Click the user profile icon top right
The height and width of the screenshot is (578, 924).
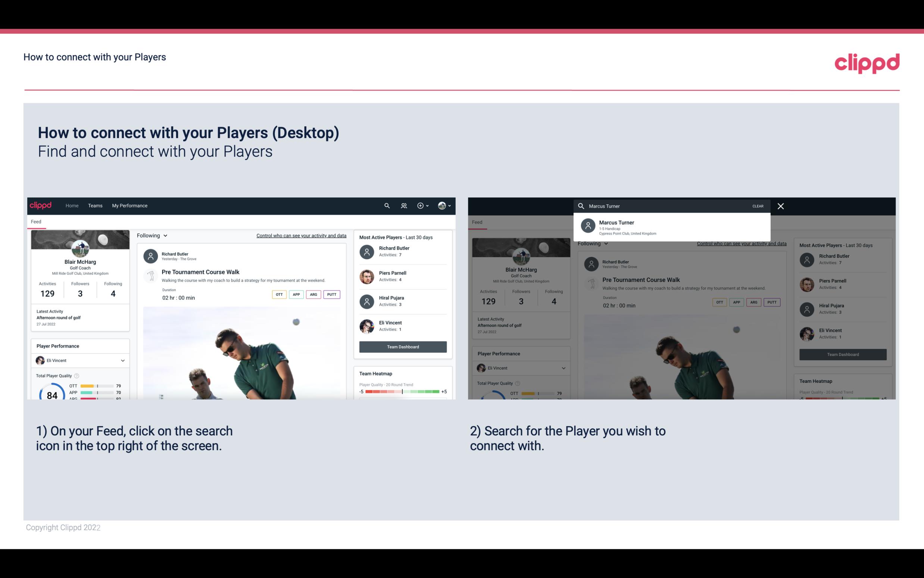442,205
